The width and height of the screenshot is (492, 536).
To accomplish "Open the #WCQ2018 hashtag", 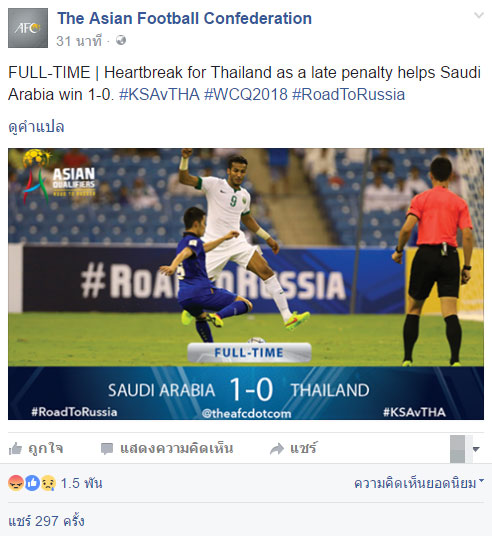I will (x=246, y=94).
